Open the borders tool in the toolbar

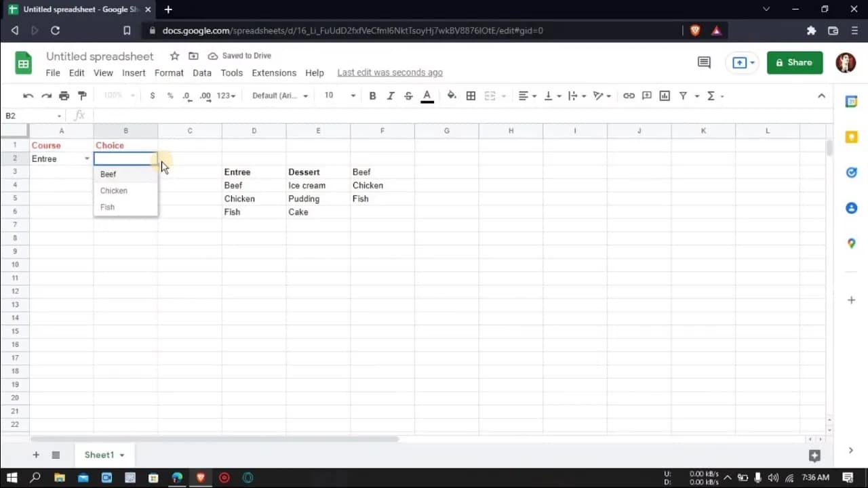pyautogui.click(x=471, y=96)
